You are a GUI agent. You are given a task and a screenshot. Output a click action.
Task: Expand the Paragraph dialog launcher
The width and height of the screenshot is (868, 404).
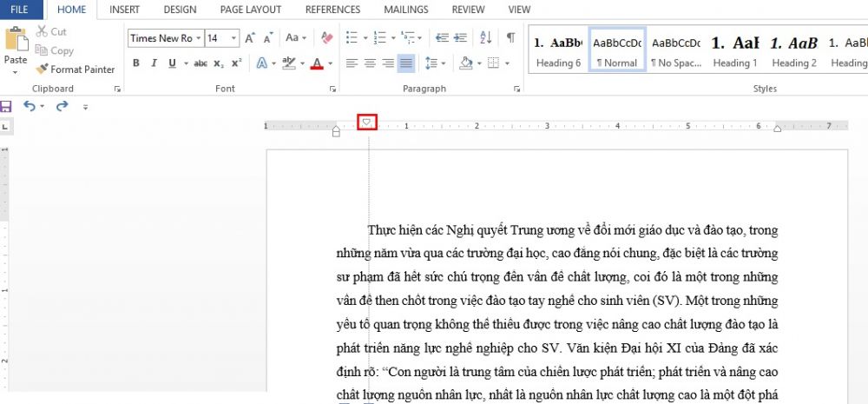[518, 89]
